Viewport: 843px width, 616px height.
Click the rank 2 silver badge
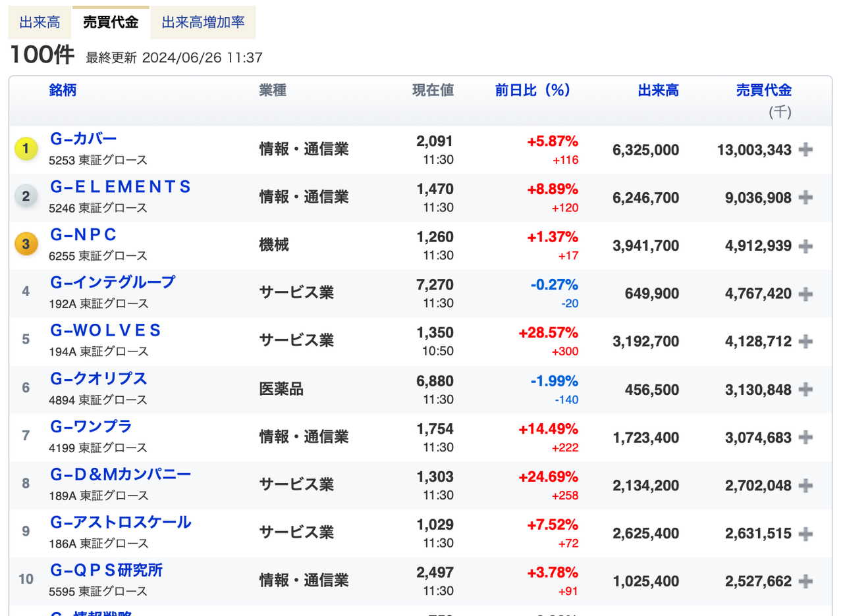tap(25, 197)
